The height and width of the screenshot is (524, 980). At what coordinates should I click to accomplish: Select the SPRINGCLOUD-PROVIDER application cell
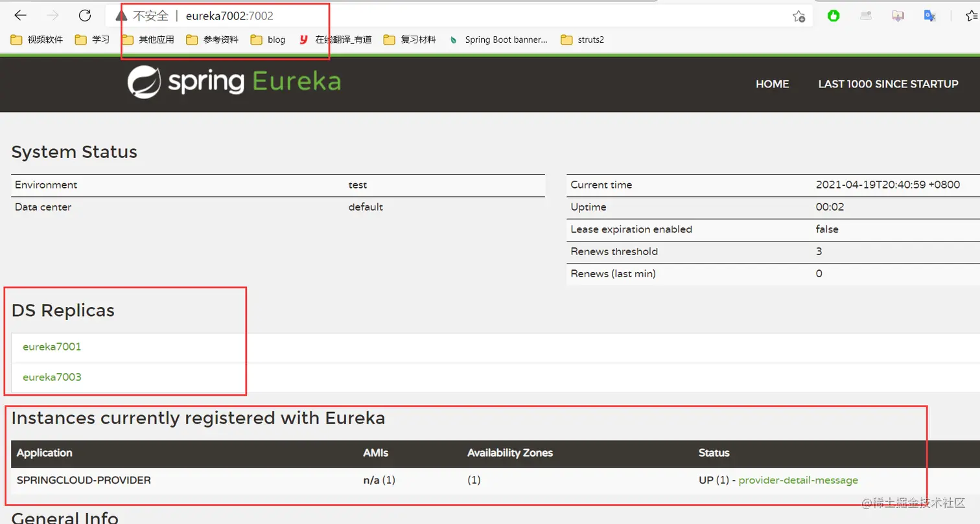click(84, 480)
